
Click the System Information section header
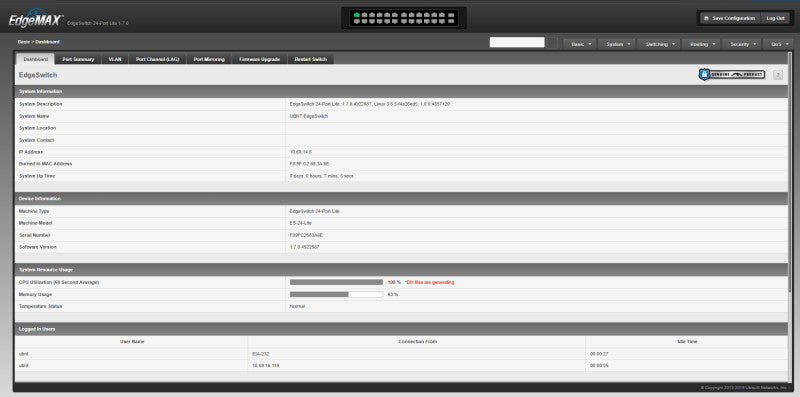(401, 91)
